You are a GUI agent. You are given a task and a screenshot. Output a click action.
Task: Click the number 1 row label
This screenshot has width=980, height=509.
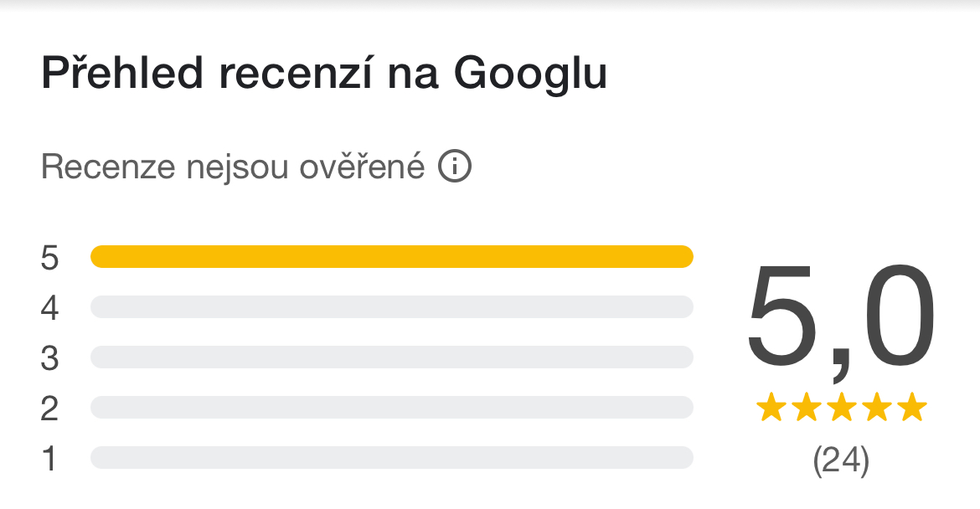50,459
